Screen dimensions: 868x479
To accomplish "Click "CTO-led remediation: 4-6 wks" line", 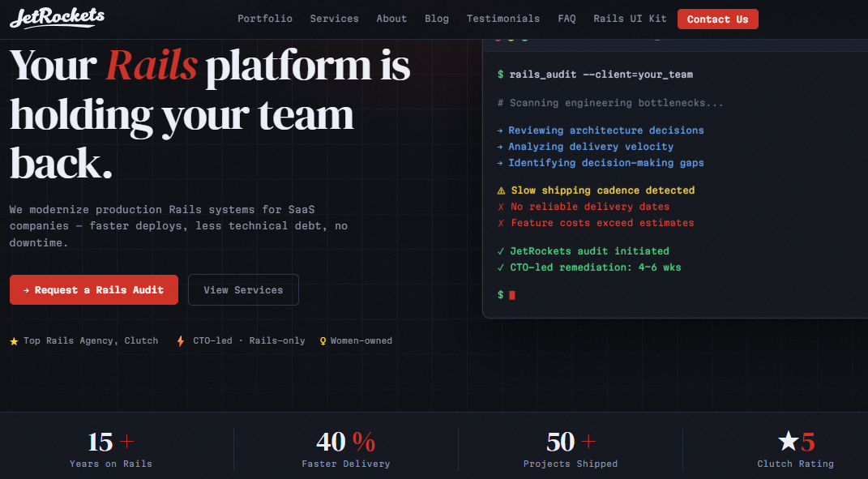I will [x=596, y=267].
